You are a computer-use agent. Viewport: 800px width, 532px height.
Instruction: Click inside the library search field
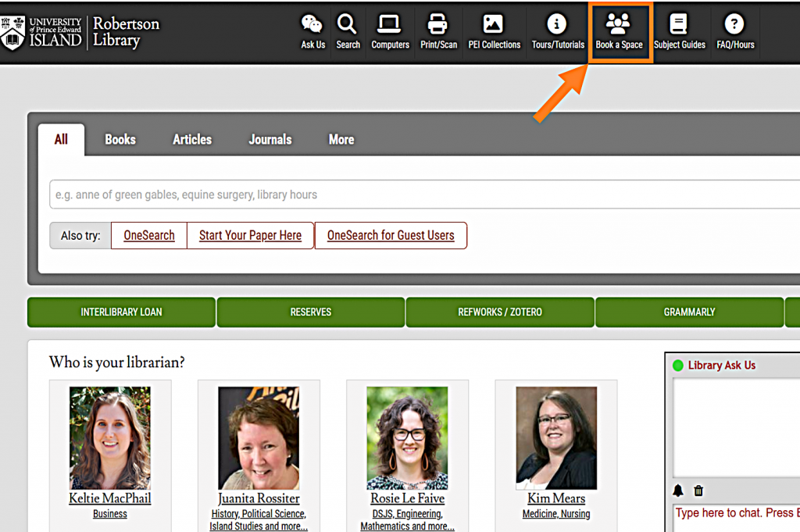[x=422, y=195]
